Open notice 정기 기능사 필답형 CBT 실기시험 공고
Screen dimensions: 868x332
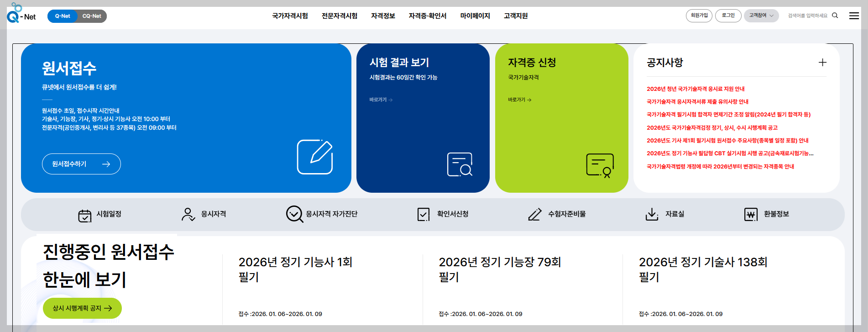coord(730,153)
